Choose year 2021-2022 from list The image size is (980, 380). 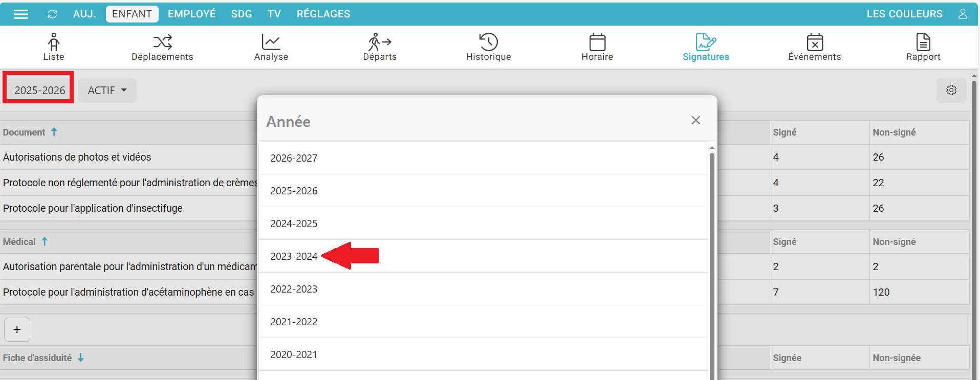[294, 322]
